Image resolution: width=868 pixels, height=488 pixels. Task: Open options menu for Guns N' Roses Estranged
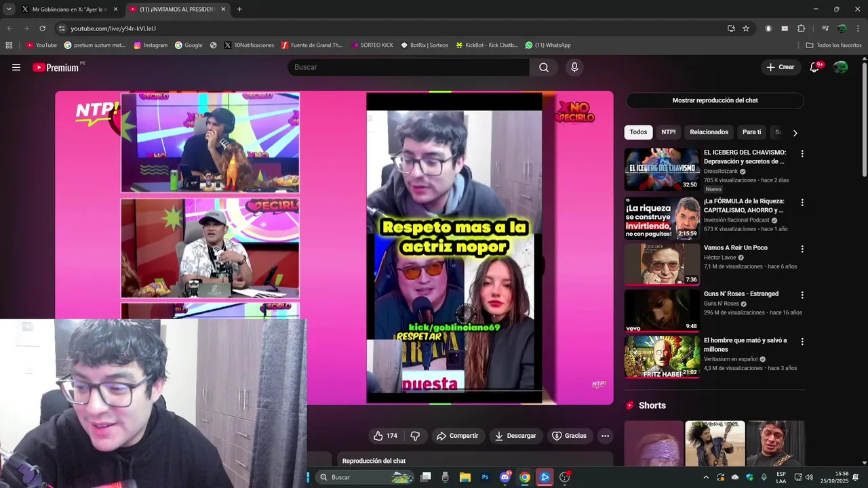(x=802, y=295)
